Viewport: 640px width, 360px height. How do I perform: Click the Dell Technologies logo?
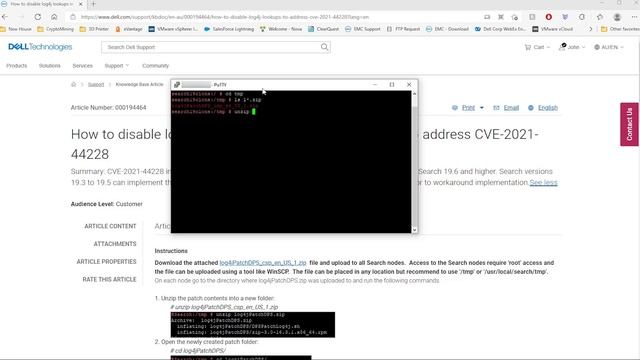(40, 47)
